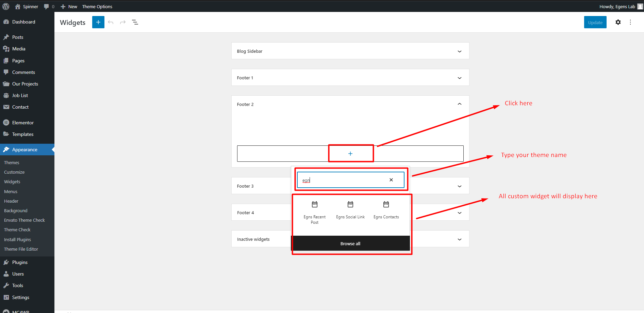Go to the Themes submenu
Screen dimensions: 644x313
(x=12, y=162)
